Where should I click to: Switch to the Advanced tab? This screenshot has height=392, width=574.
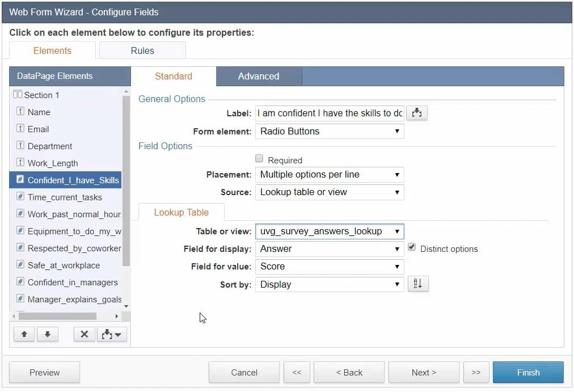click(258, 76)
